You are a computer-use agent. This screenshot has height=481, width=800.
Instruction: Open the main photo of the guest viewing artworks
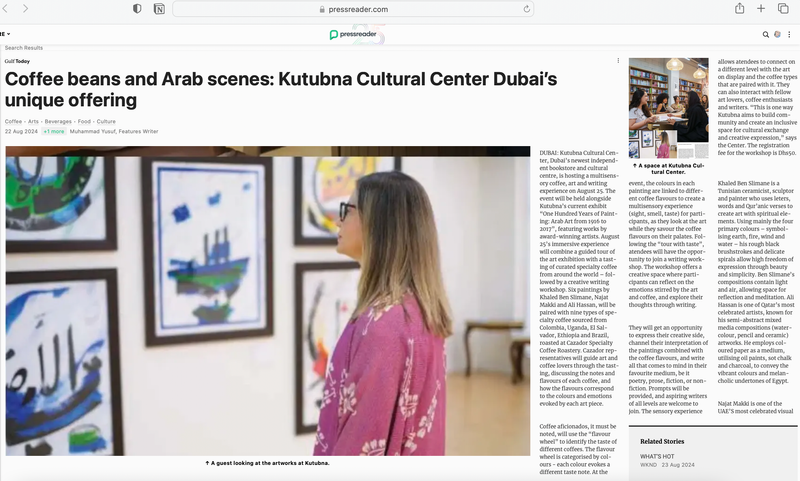(268, 301)
